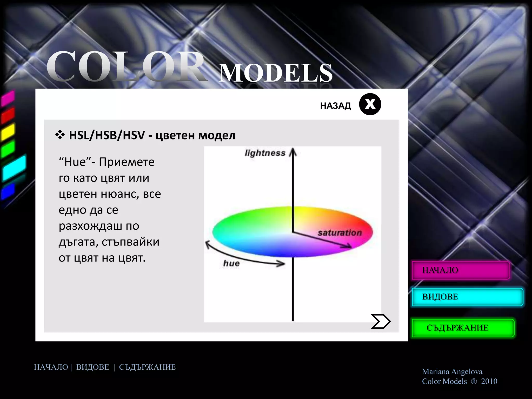Select the red color bar on left
Viewport: 532px width, 399px height.
tap(8, 115)
